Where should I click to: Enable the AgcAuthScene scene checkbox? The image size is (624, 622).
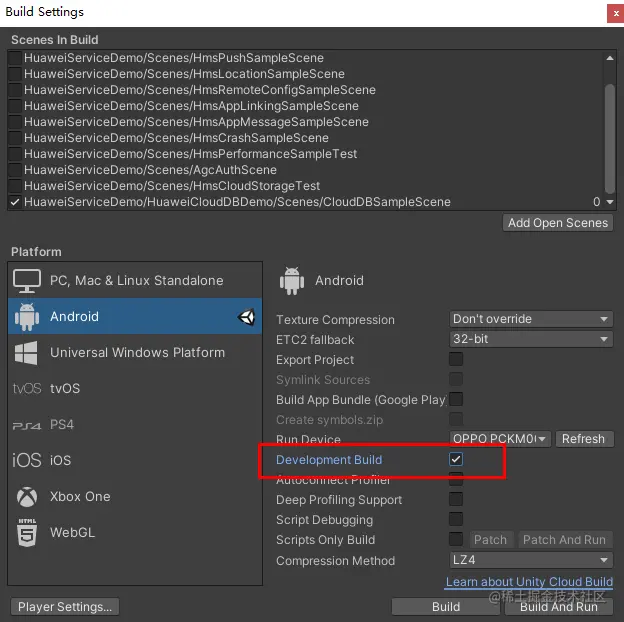point(15,170)
